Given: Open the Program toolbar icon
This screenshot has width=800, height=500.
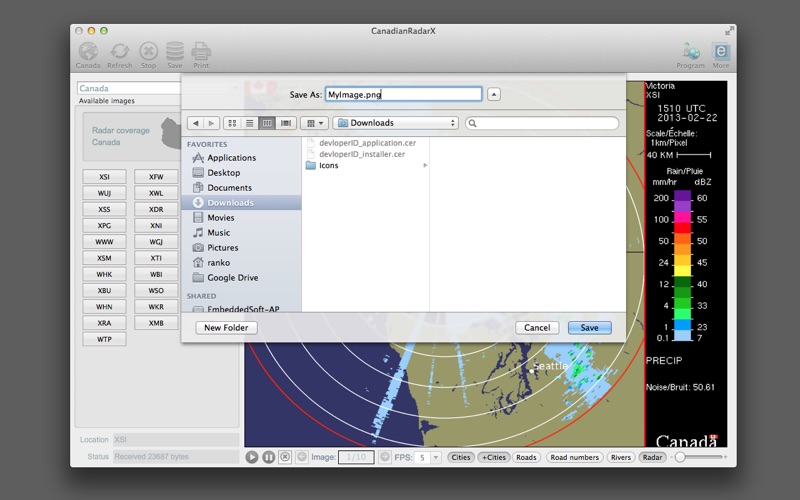Looking at the screenshot, I should click(690, 55).
